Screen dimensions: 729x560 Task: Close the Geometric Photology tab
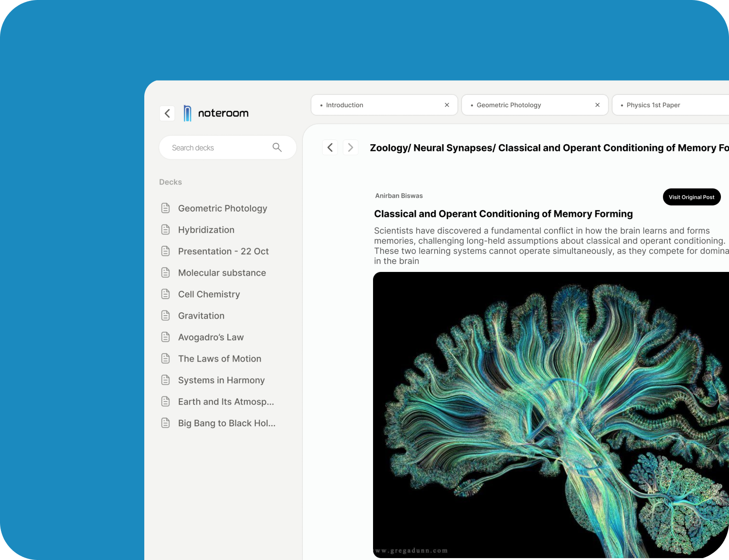pos(597,105)
